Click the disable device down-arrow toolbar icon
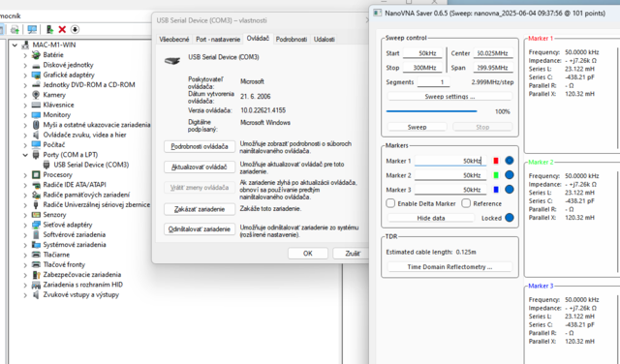 [x=75, y=29]
